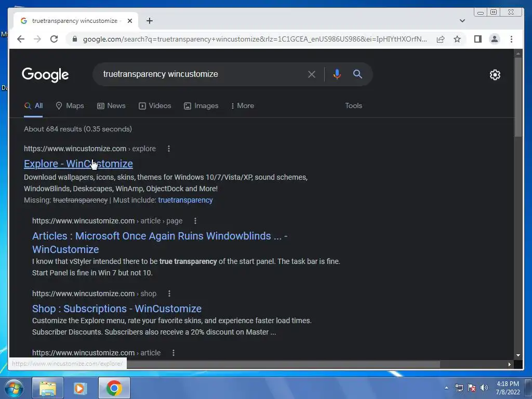This screenshot has width=532, height=399.
Task: Click the address bar URL
Action: point(255,39)
